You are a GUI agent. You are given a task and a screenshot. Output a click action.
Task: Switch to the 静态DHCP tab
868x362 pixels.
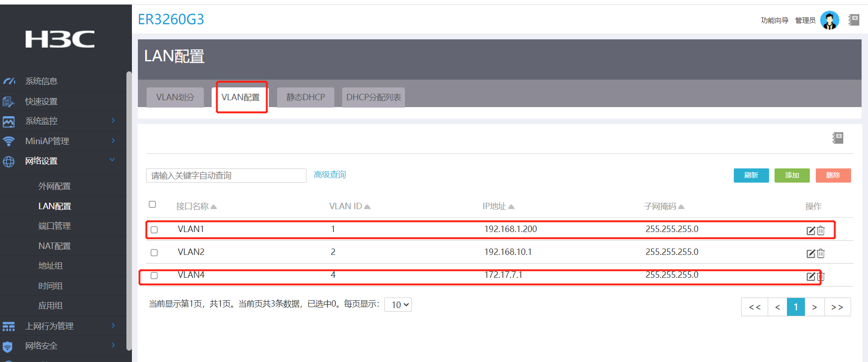(306, 97)
